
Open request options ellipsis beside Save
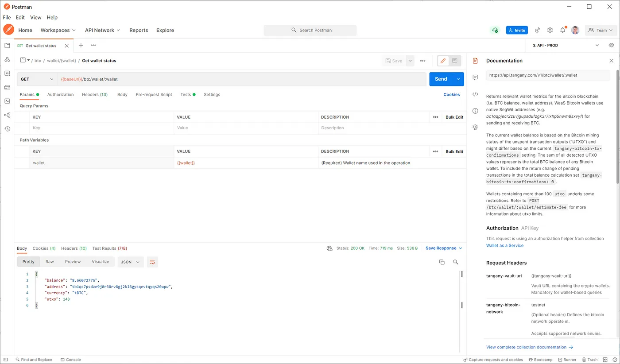point(422,61)
